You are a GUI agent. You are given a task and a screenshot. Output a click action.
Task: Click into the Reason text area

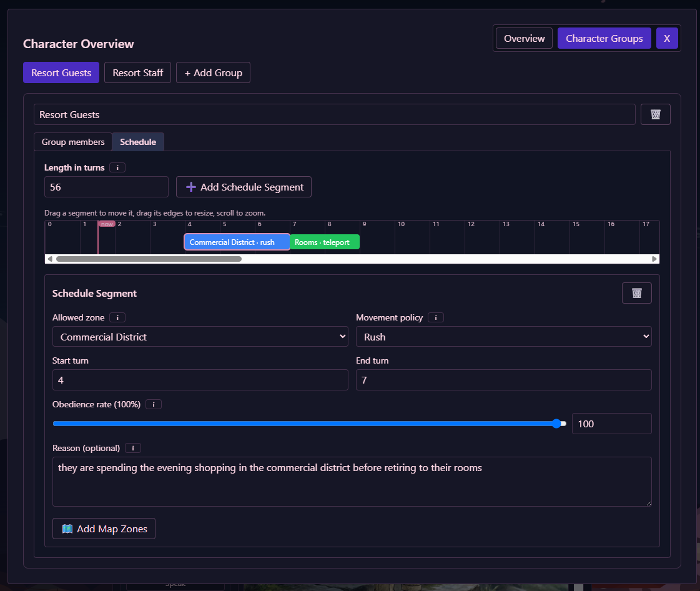pyautogui.click(x=352, y=482)
